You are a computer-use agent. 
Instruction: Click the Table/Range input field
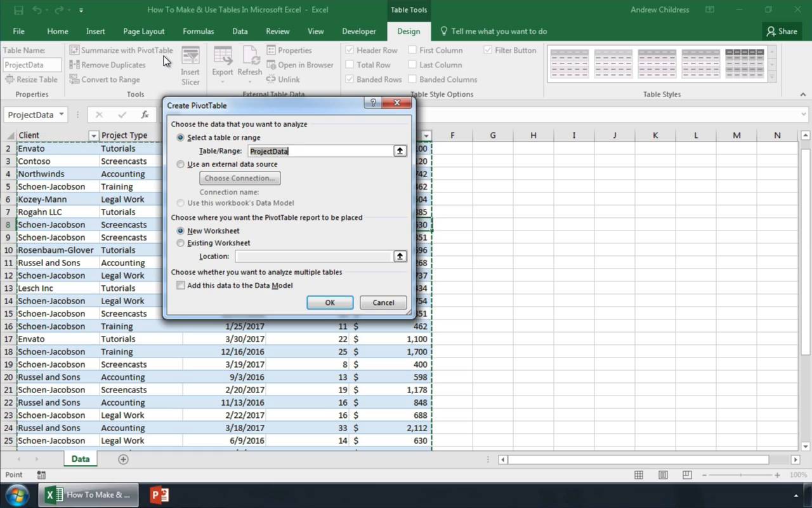point(320,151)
